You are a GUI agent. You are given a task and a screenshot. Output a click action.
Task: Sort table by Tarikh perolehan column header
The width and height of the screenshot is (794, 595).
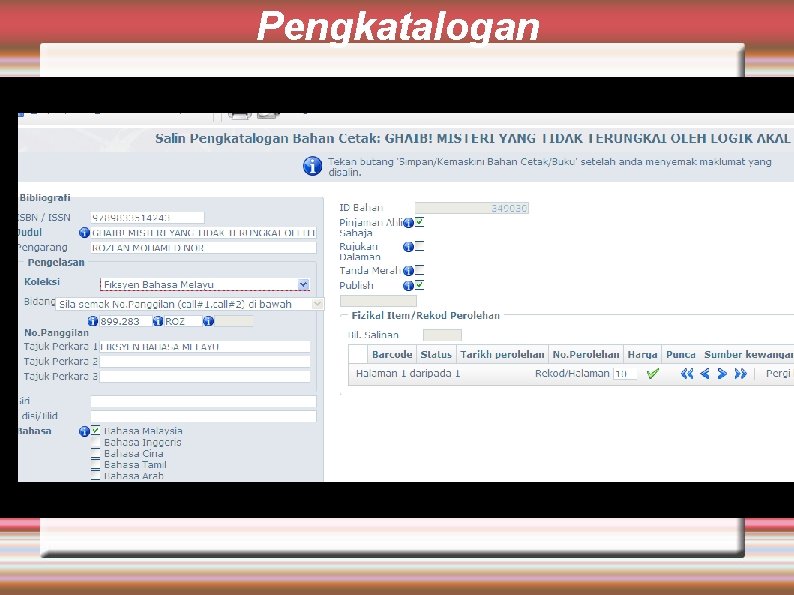click(502, 354)
